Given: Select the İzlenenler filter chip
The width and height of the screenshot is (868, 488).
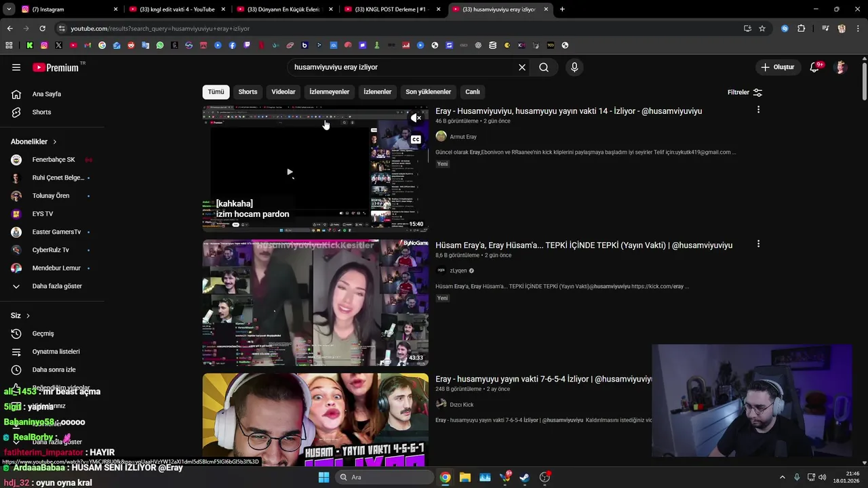Looking at the screenshot, I should (x=378, y=91).
